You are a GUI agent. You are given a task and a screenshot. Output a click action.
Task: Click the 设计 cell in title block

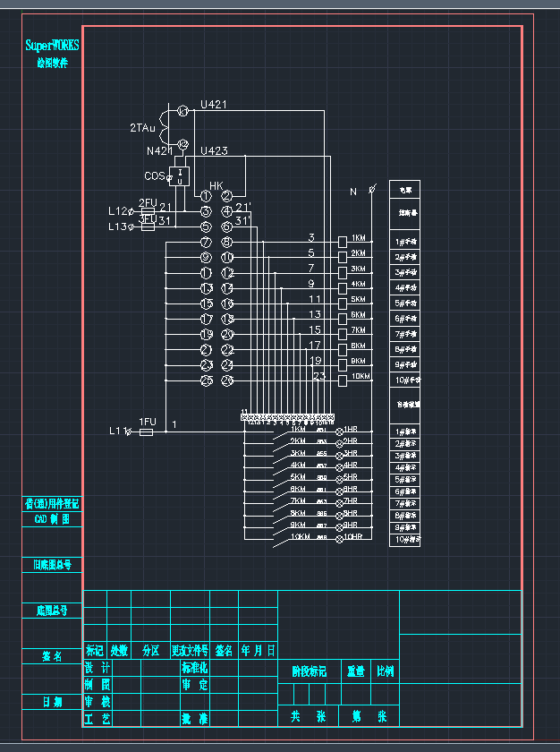(x=98, y=668)
